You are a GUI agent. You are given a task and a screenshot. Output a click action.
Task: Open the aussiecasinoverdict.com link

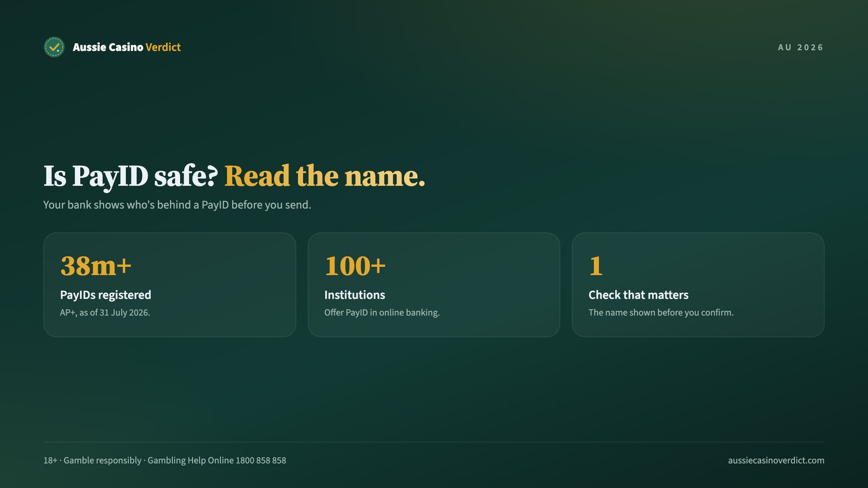coord(776,460)
